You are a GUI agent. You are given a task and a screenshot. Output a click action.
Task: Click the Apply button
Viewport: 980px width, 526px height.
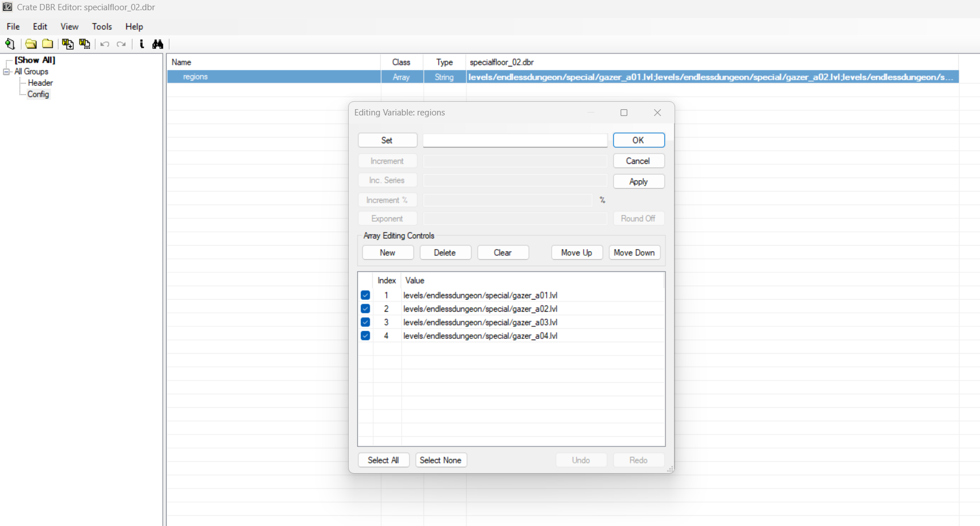[638, 181]
